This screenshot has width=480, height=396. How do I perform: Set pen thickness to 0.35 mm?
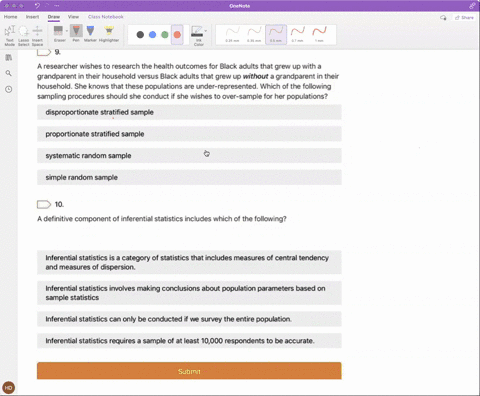pyautogui.click(x=254, y=34)
